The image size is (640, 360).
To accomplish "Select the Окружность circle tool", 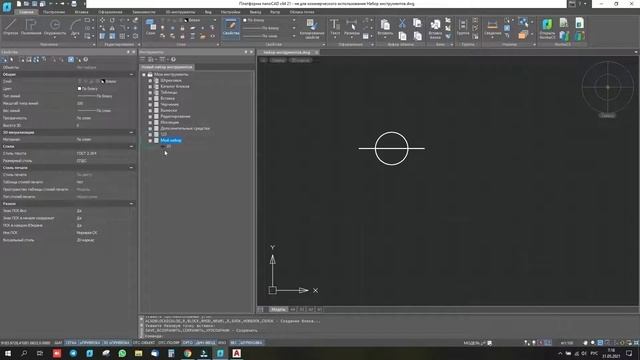I will coord(55,27).
